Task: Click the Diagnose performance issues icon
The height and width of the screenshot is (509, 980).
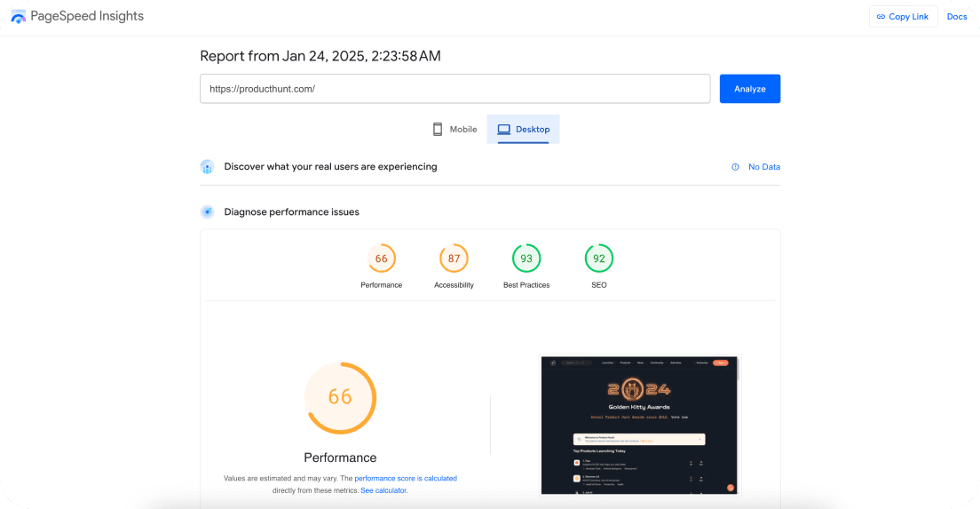Action: pyautogui.click(x=208, y=212)
